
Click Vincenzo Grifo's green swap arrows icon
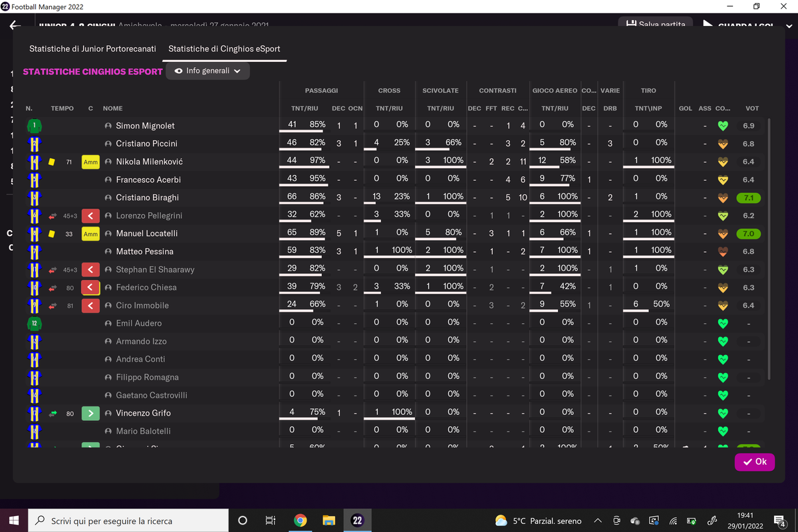(53, 413)
